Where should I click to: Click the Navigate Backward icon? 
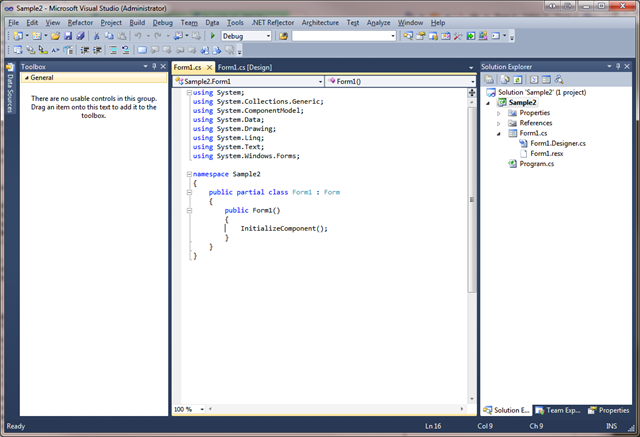point(178,36)
